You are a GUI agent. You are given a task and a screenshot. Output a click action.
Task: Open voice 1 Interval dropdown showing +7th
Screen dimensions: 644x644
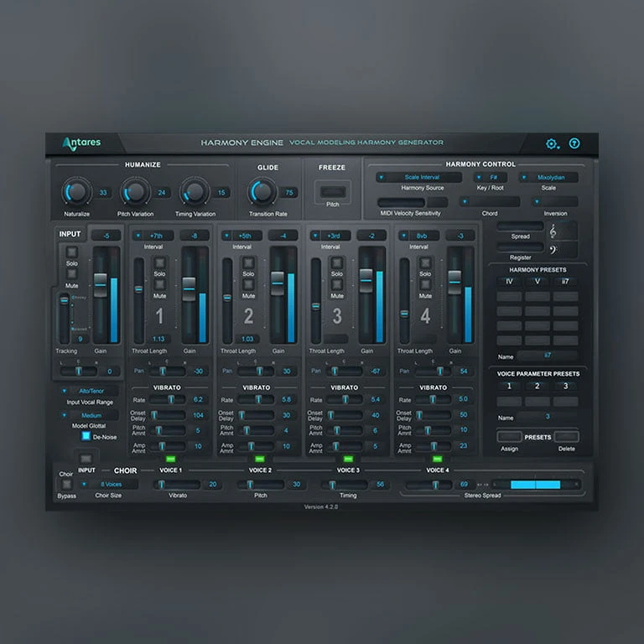tap(153, 236)
